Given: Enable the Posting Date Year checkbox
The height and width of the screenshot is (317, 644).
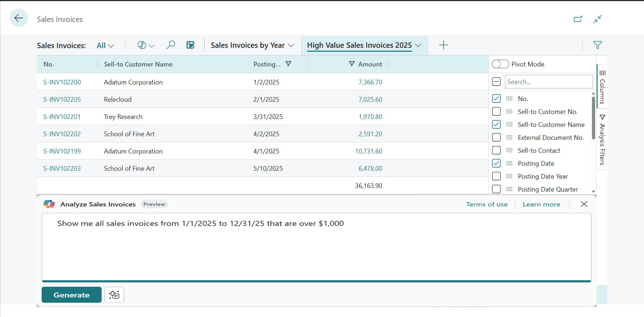Looking at the screenshot, I should point(496,176).
